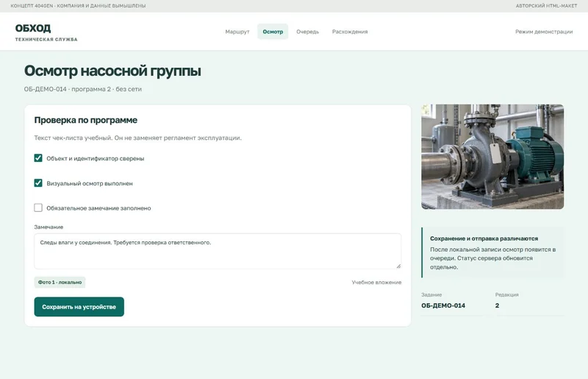Click the 'Сохранение и отправка различаются' notice heading
The image size is (588, 379).
pos(484,238)
